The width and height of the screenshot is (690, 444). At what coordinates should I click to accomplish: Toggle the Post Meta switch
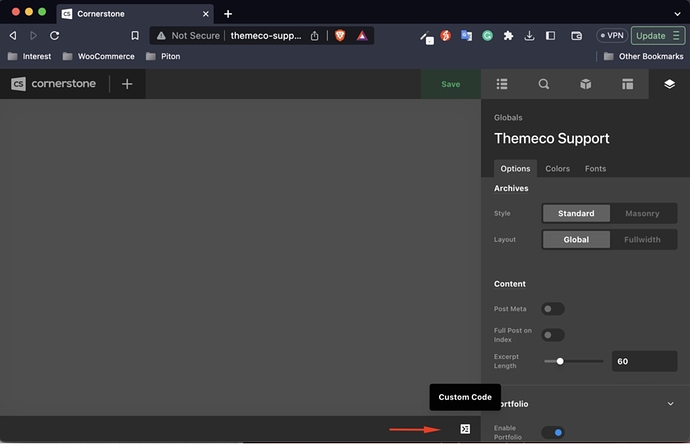(x=553, y=308)
